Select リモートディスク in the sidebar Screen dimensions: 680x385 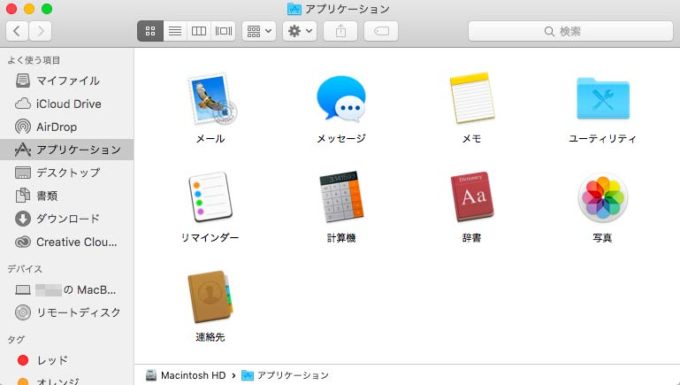(x=67, y=312)
